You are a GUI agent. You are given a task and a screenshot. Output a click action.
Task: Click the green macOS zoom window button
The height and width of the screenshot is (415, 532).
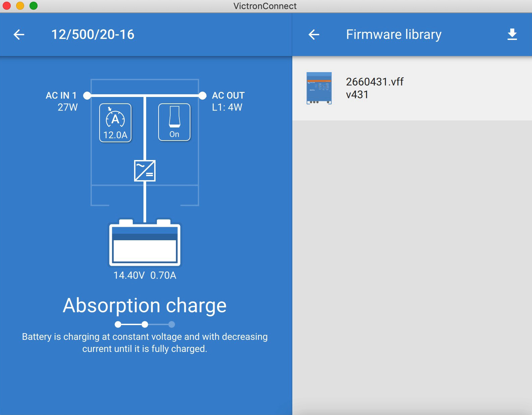34,6
